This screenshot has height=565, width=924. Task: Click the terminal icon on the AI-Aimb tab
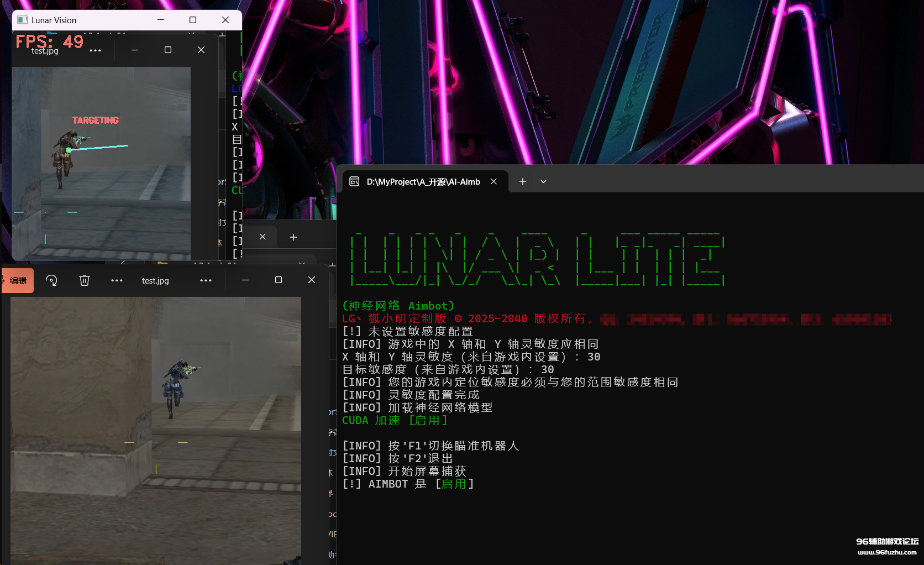coord(355,181)
